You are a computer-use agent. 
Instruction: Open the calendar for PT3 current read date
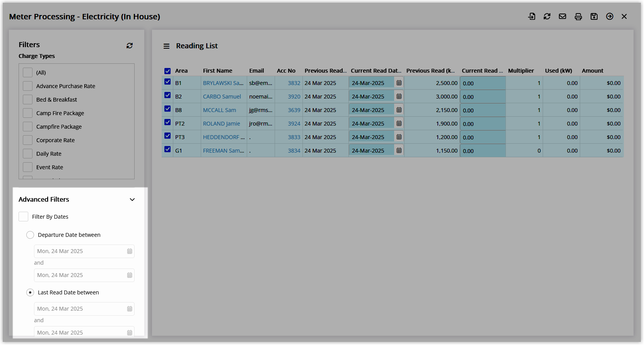pyautogui.click(x=399, y=137)
